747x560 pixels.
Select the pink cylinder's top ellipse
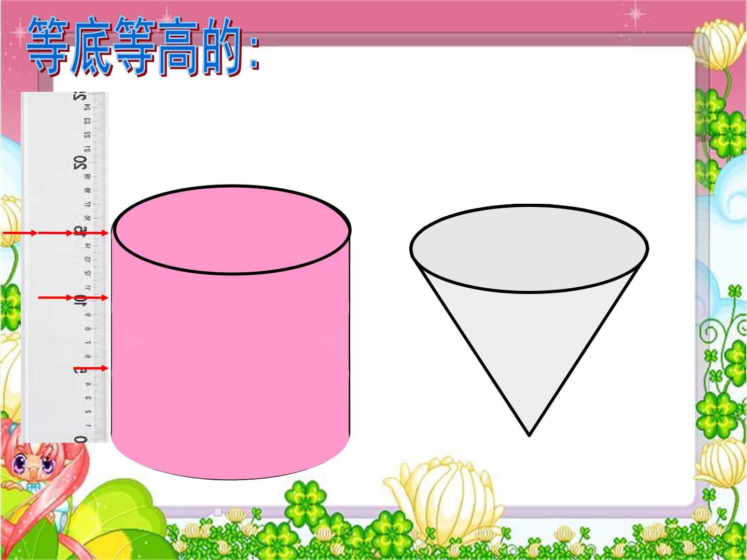[x=232, y=230]
